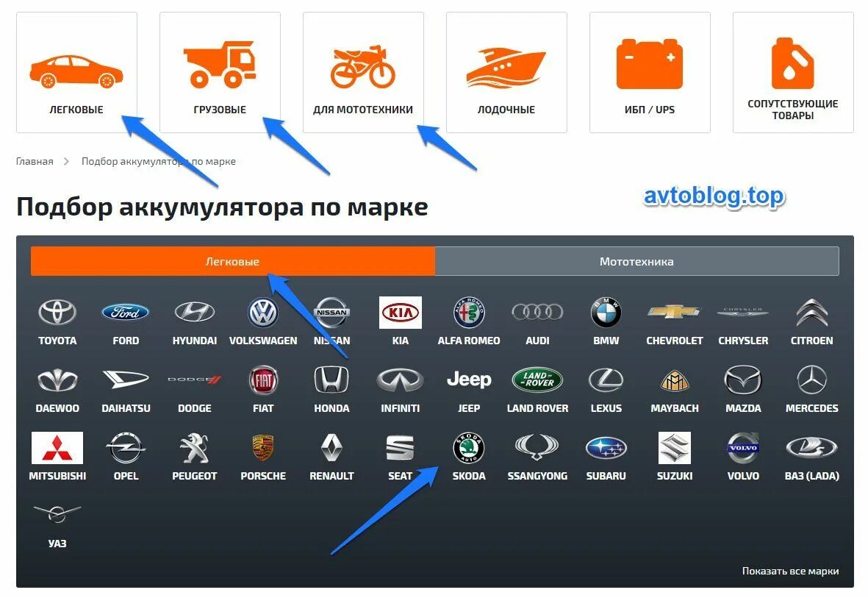The image size is (868, 598).
Task: Select the BMW brand logo
Action: (606, 313)
